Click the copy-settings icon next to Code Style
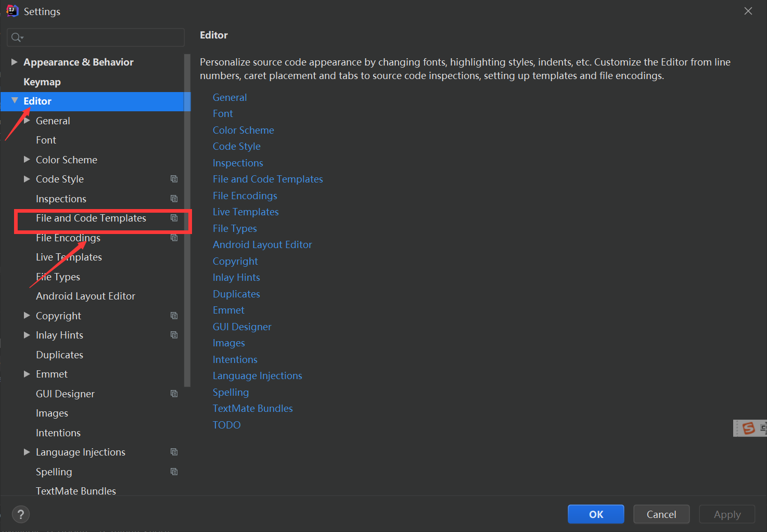Image resolution: width=767 pixels, height=532 pixels. tap(174, 179)
